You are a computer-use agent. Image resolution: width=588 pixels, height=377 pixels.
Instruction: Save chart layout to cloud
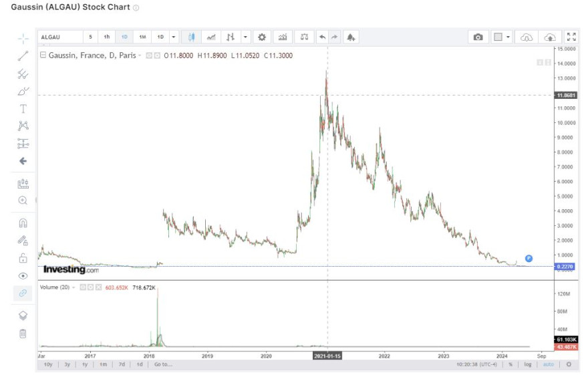550,37
